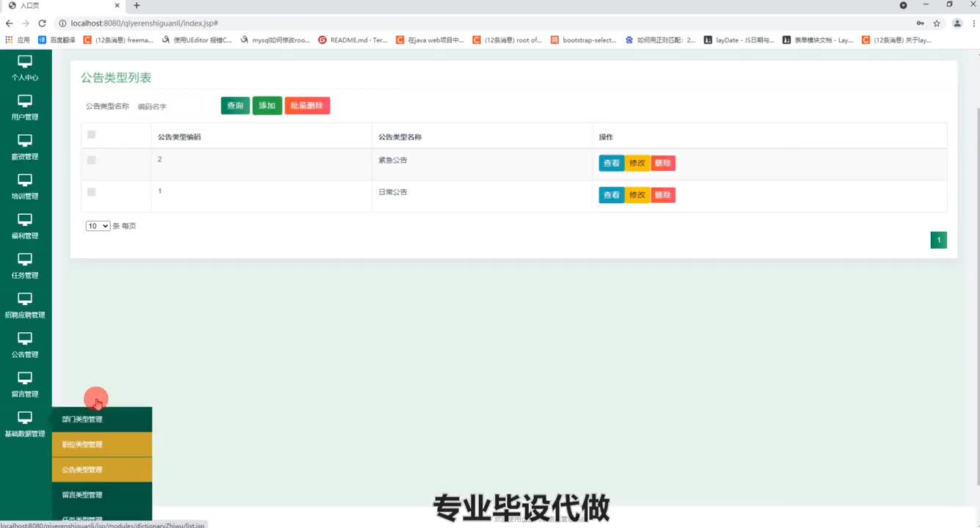Image resolution: width=980 pixels, height=528 pixels.
Task: Open the mysql如何修改root bookmark
Action: click(x=275, y=40)
